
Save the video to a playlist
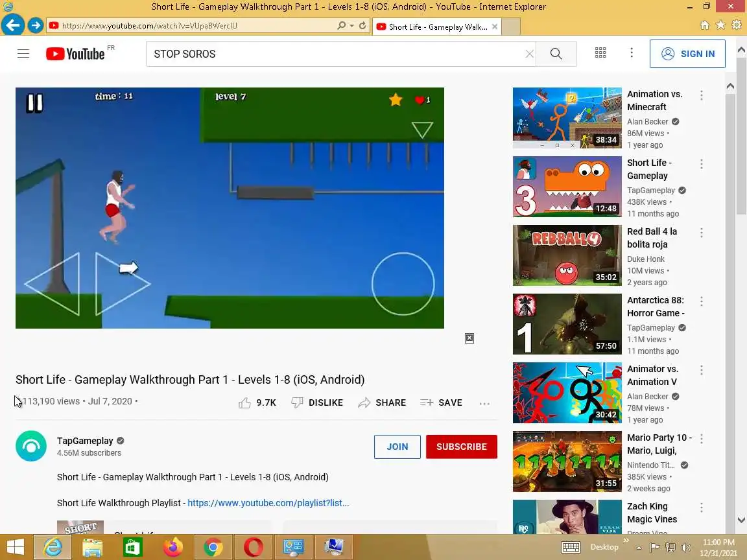point(441,403)
